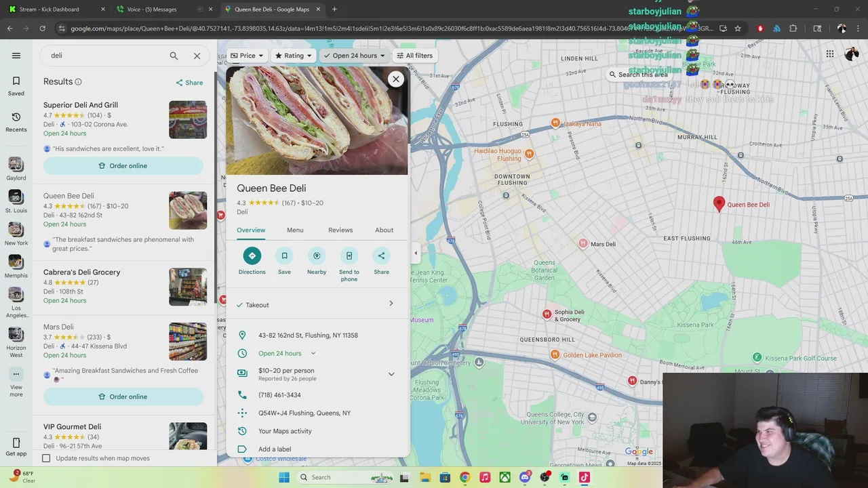Switch to the Reviews tab
The height and width of the screenshot is (488, 868).
tap(340, 230)
